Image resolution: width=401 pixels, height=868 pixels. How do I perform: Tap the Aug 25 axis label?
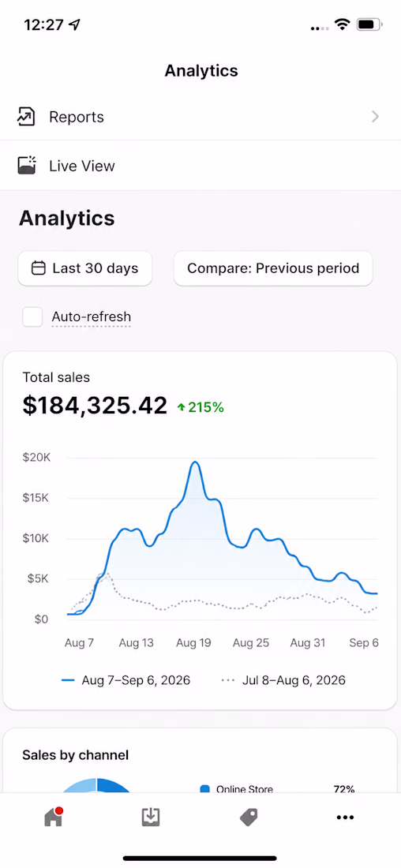(x=251, y=642)
